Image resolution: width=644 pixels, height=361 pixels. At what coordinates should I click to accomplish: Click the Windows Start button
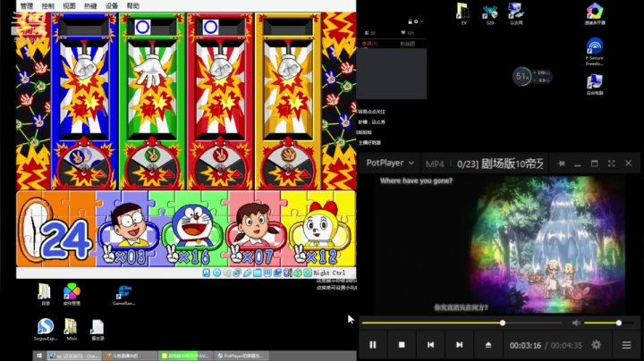[x=39, y=356]
